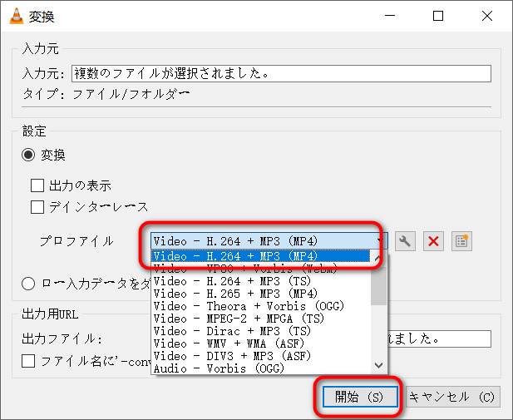Click the VLC cone icon in title bar

[x=16, y=16]
